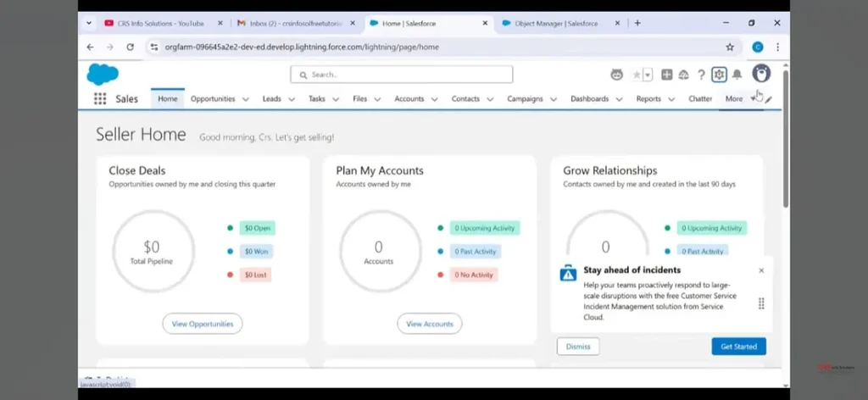868x400 pixels.
Task: Add page to favorites star
Action: pos(637,75)
